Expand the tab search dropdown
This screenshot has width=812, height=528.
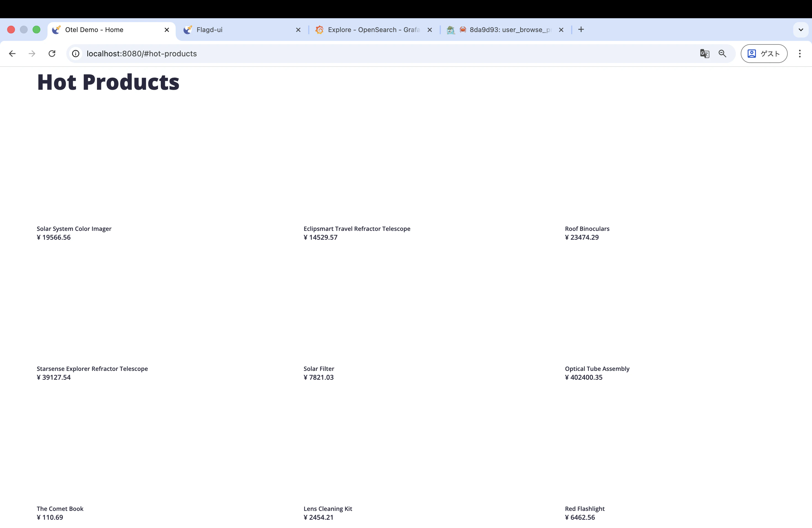800,30
